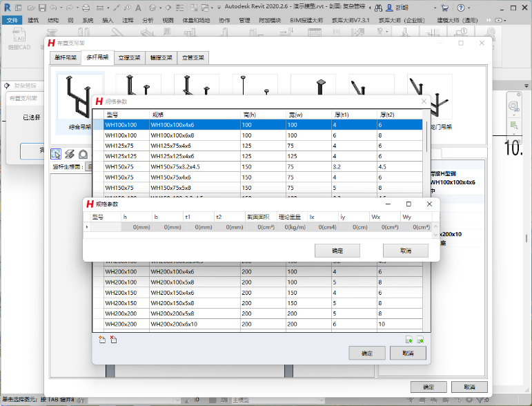Click the delete row icon below the spec table
The width and height of the screenshot is (532, 406).
click(x=113, y=339)
